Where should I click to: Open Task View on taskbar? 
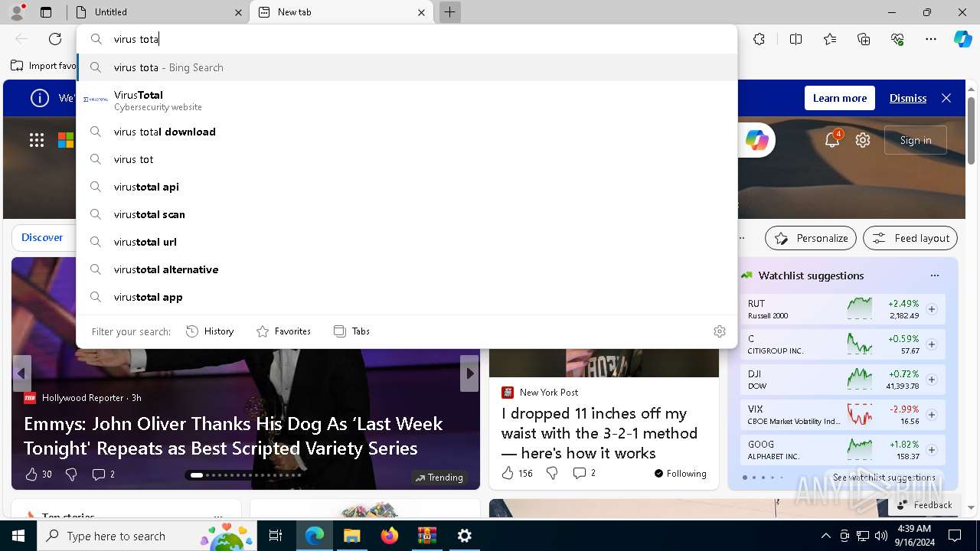point(276,536)
